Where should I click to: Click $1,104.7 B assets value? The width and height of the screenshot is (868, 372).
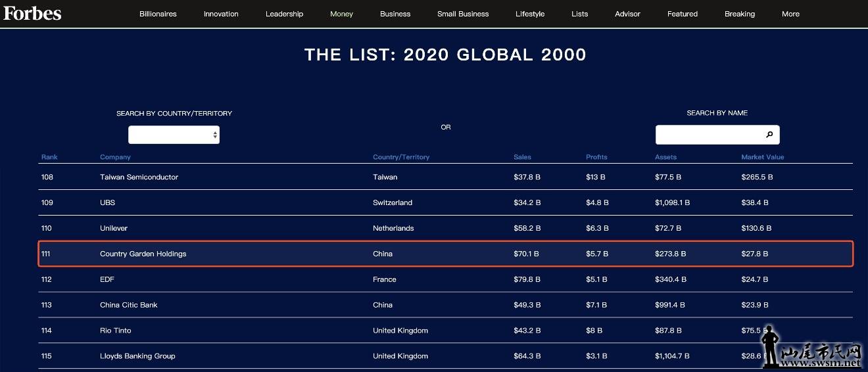(672, 356)
